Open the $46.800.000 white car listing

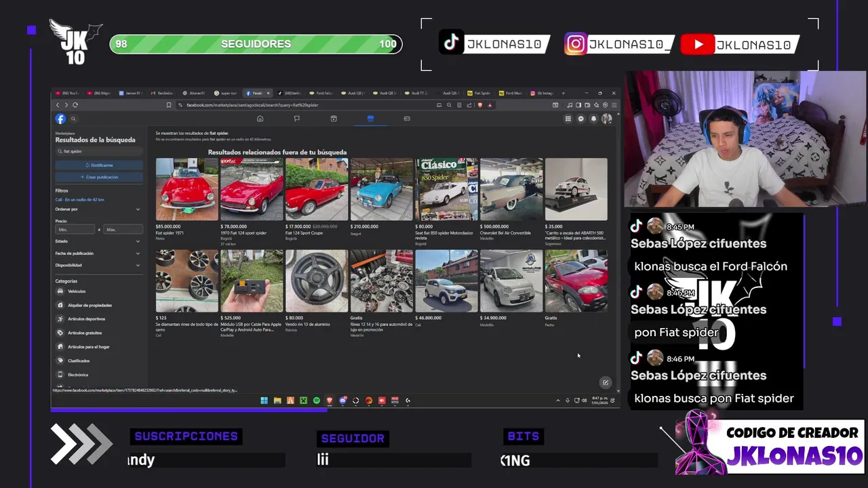(446, 281)
